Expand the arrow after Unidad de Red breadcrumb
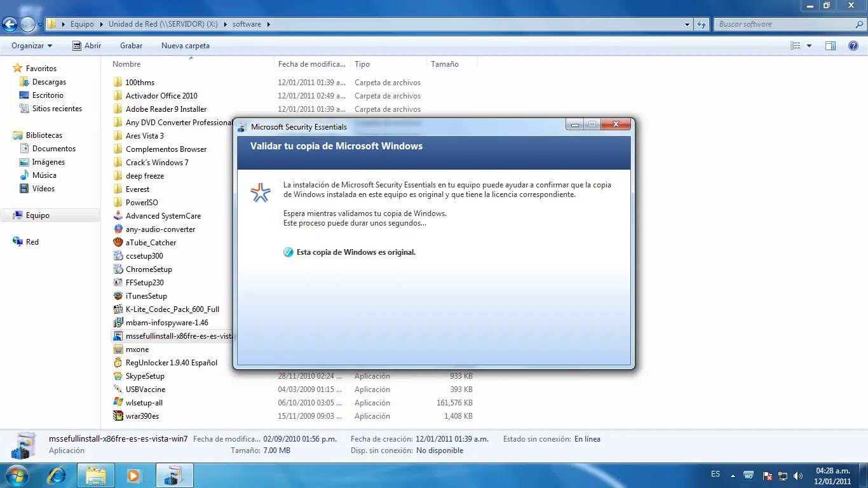Screen dimensions: 868x488 (224, 24)
